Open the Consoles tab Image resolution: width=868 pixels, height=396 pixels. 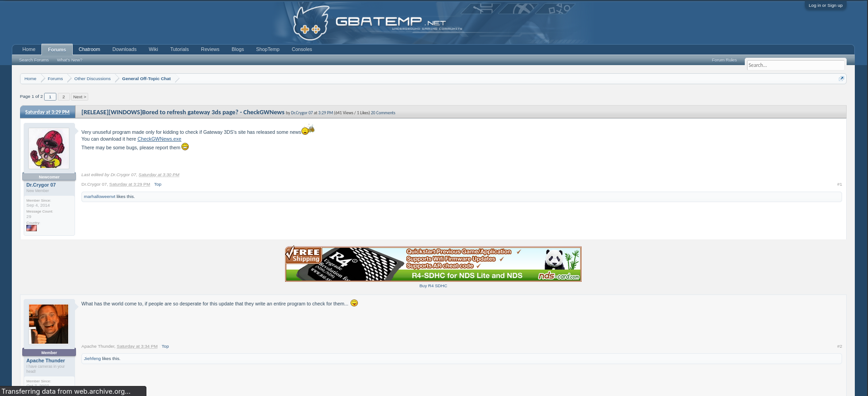[x=301, y=49]
